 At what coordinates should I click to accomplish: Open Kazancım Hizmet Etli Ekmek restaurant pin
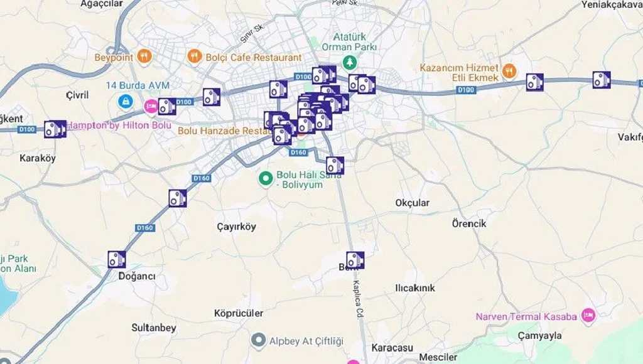(509, 70)
